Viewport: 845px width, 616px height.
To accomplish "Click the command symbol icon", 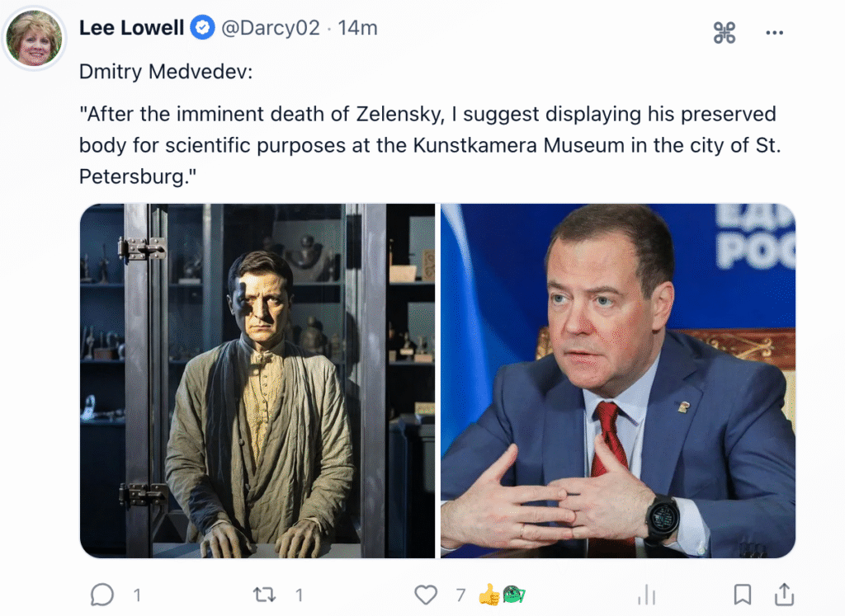I will 724,33.
